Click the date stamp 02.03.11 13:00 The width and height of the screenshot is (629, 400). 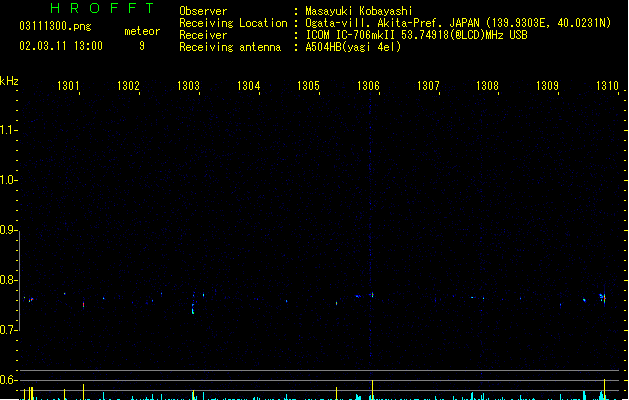tap(61, 46)
